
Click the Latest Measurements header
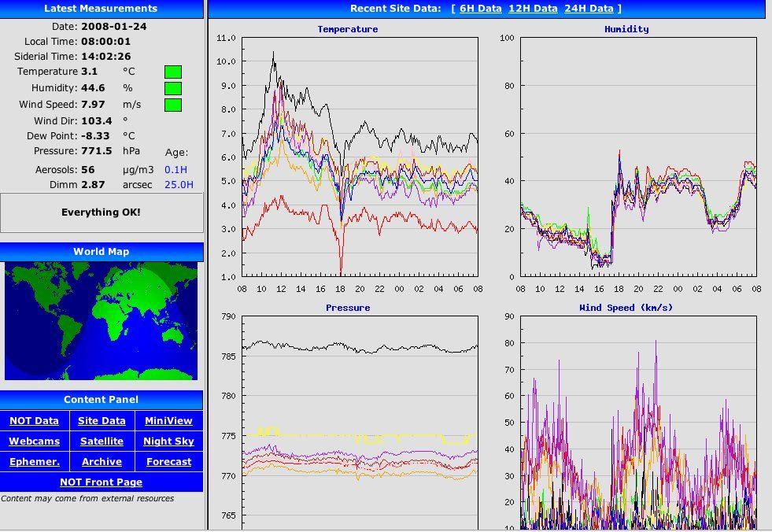click(x=101, y=9)
